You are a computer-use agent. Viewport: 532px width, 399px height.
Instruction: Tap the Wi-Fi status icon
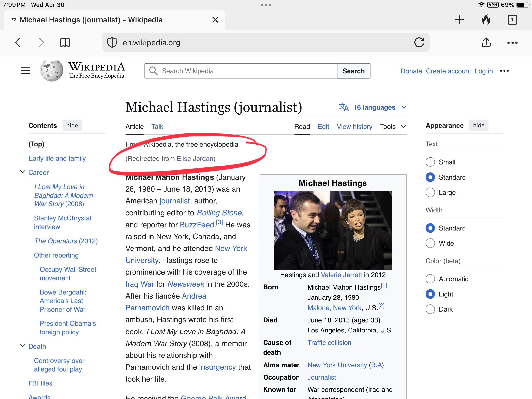(481, 5)
